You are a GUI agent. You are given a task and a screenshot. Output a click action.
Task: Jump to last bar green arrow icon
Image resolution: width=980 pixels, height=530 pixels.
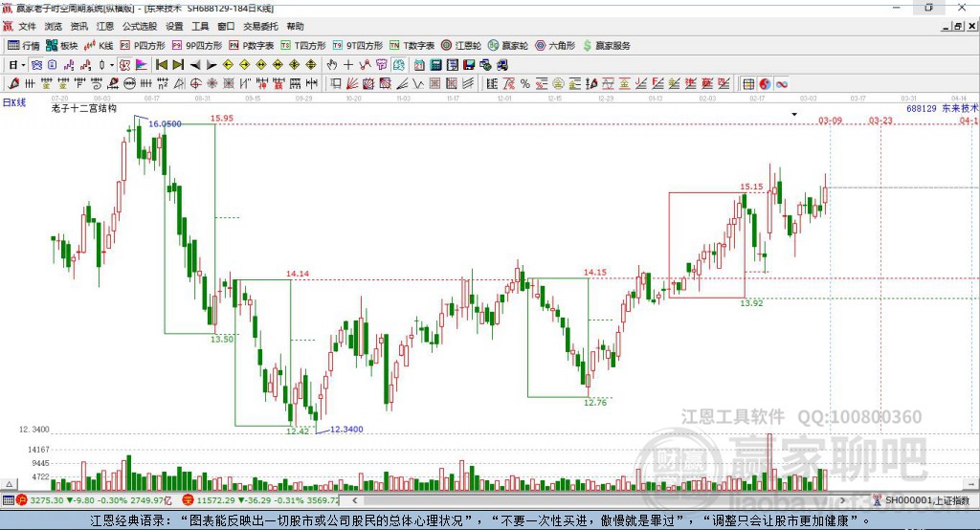[x=178, y=65]
